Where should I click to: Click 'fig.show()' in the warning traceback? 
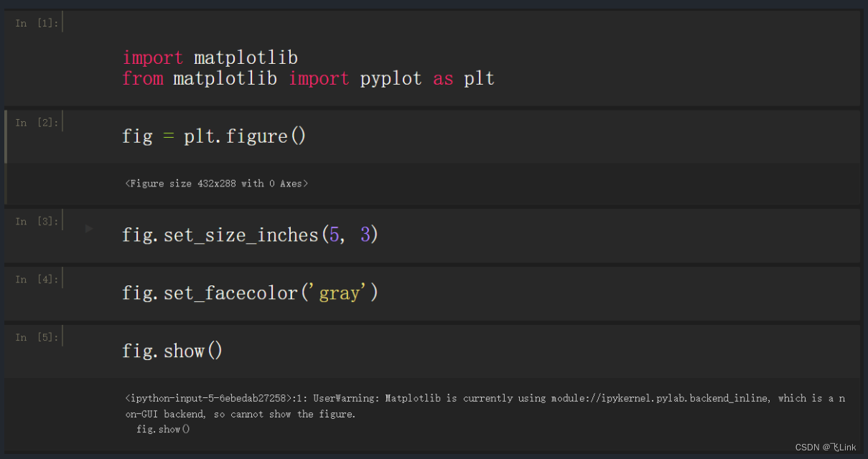tap(163, 429)
